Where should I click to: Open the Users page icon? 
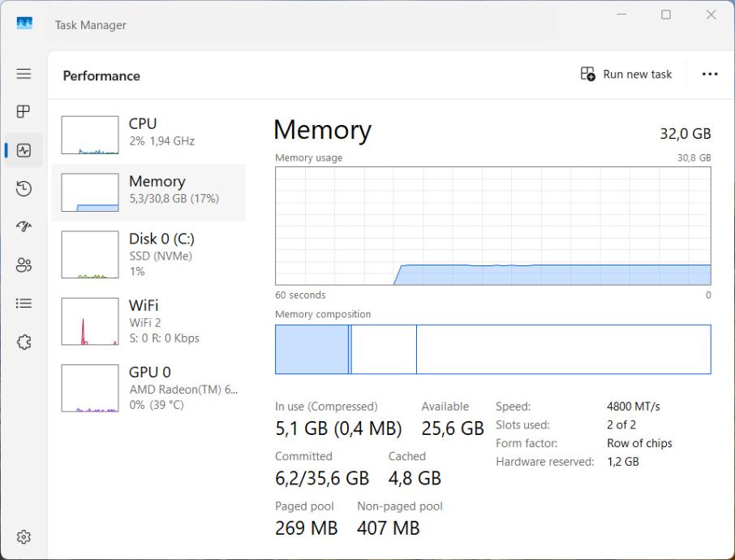point(24,265)
